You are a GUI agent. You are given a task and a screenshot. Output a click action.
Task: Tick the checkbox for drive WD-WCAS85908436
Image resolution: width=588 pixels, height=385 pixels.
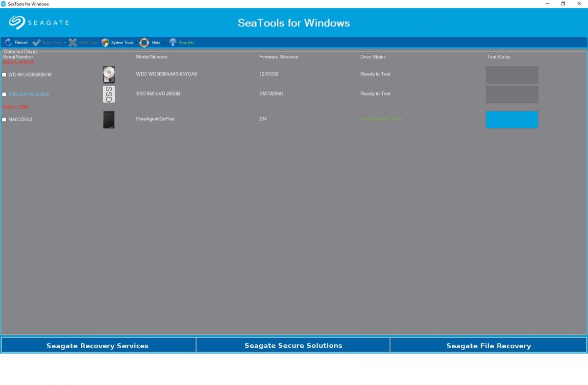[x=4, y=75]
